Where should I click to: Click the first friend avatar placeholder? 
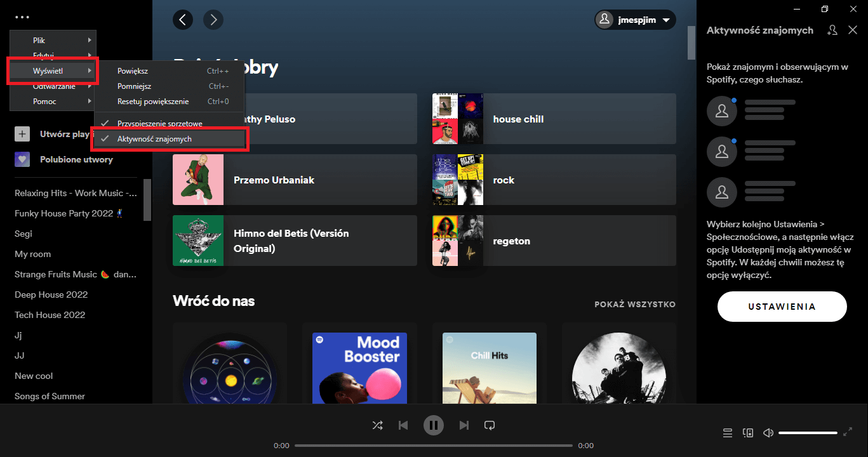tap(722, 111)
